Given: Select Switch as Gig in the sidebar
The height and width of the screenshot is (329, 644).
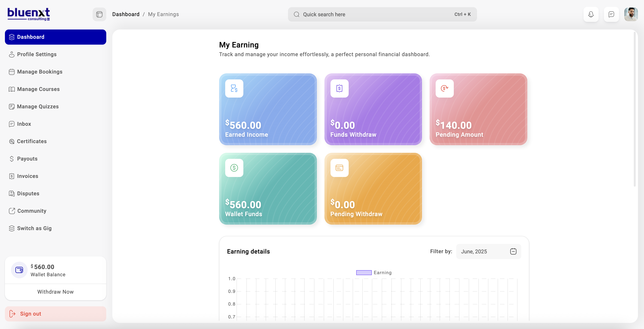Looking at the screenshot, I should (x=34, y=228).
